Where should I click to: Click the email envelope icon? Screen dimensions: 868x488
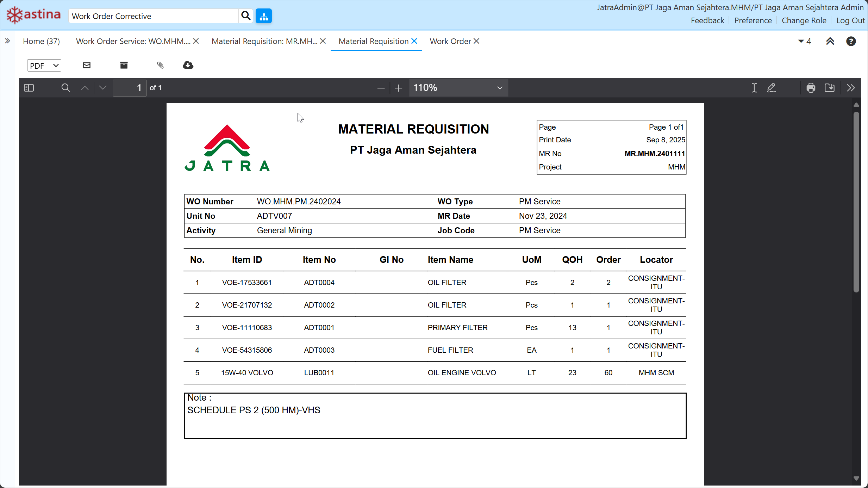(87, 65)
